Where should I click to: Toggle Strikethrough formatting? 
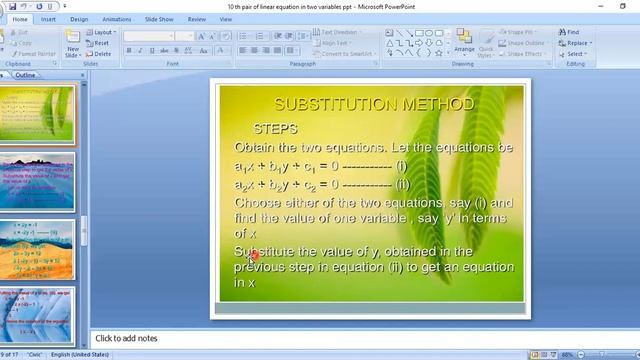click(x=164, y=51)
